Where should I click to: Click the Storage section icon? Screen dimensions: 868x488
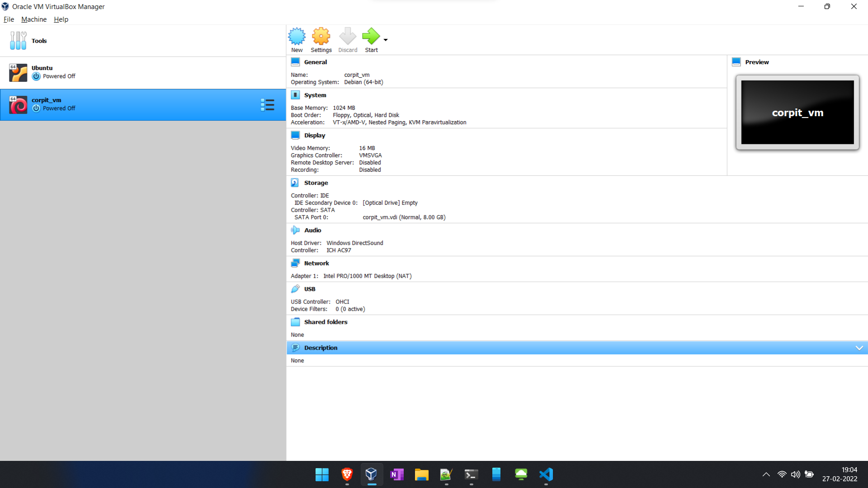pos(295,183)
